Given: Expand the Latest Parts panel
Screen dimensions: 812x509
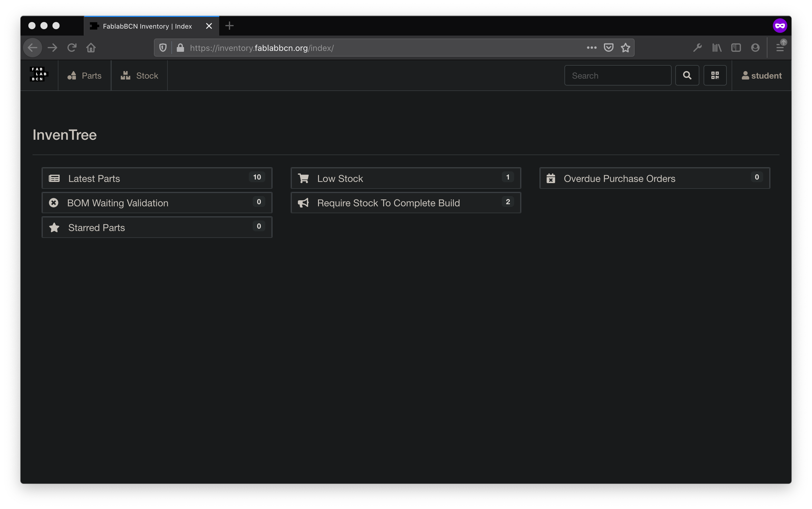Looking at the screenshot, I should [x=157, y=178].
